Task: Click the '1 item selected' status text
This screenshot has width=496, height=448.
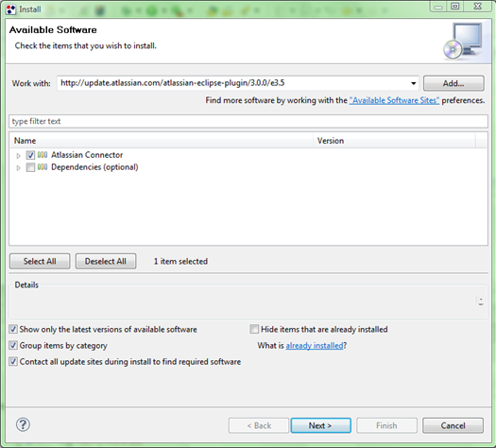Action: pyautogui.click(x=180, y=261)
